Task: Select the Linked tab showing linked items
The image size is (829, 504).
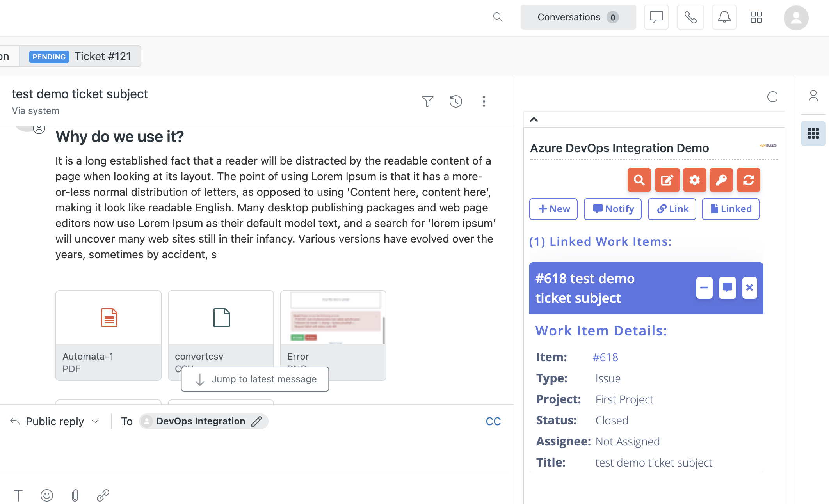Action: 730,208
